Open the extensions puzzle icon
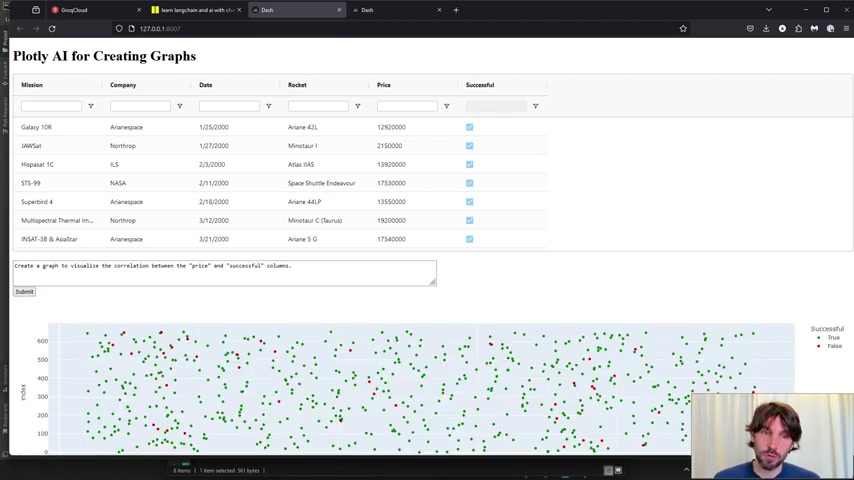Viewport: 854px width, 480px height. click(x=798, y=29)
